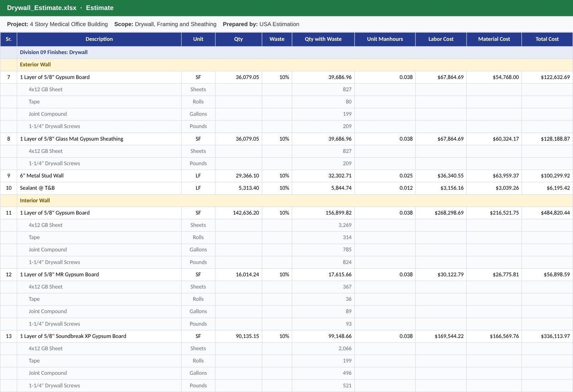
Task: Click the Unit Manhours header cell
Action: (385, 39)
